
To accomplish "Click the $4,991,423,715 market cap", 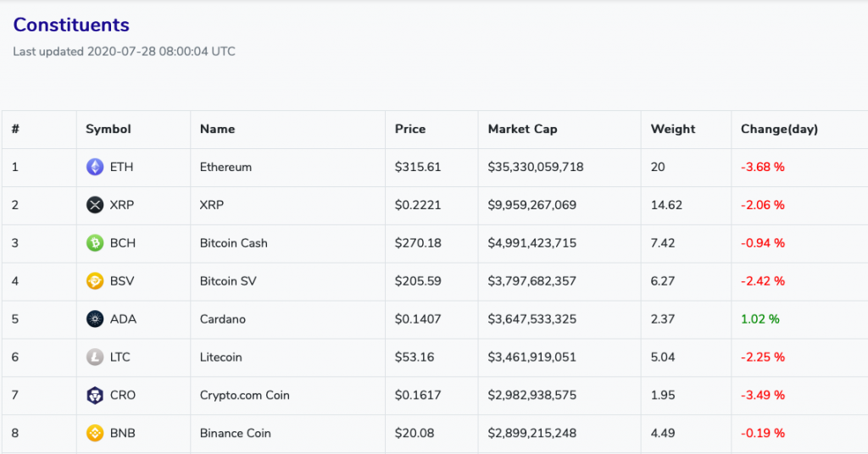I will pos(532,243).
